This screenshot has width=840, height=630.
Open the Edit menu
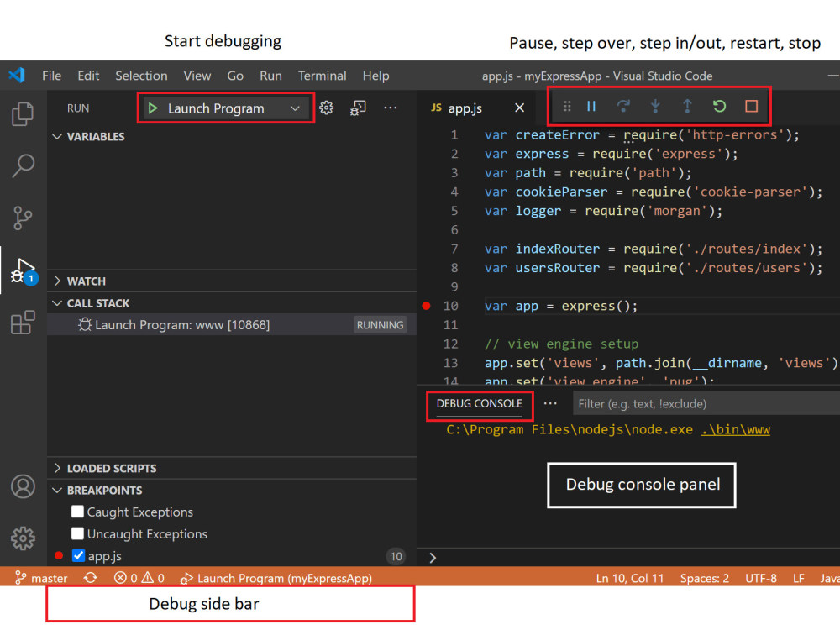click(88, 76)
